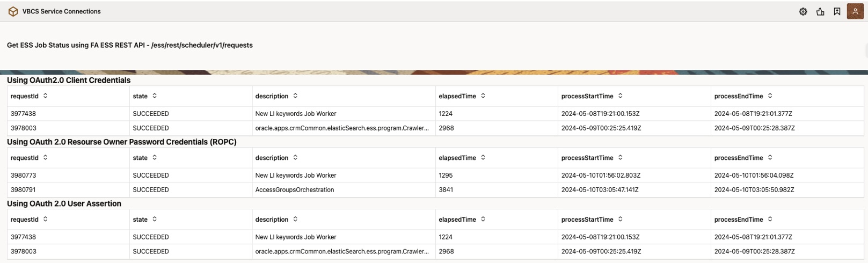Viewport: 868px width, 263px height.
Task: Click the VBCS cube logo icon
Action: pos(13,11)
